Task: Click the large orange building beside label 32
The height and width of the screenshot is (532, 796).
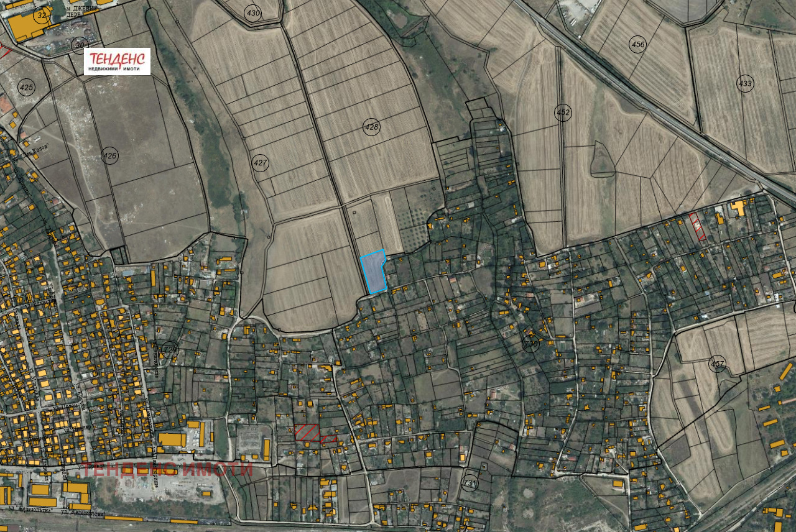Action: click(x=24, y=26)
